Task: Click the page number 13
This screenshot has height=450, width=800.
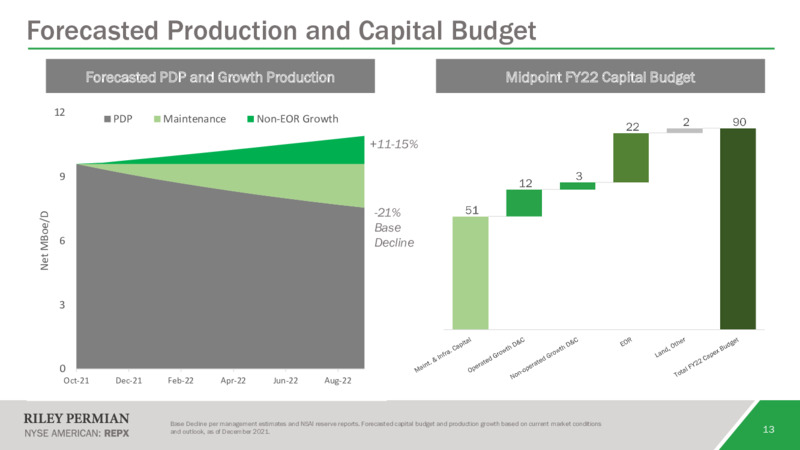Action: [x=768, y=430]
